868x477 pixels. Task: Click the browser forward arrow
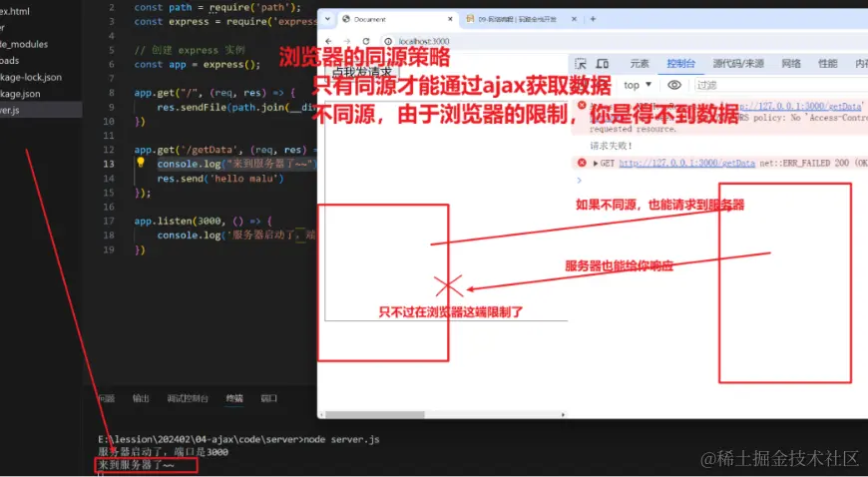346,42
